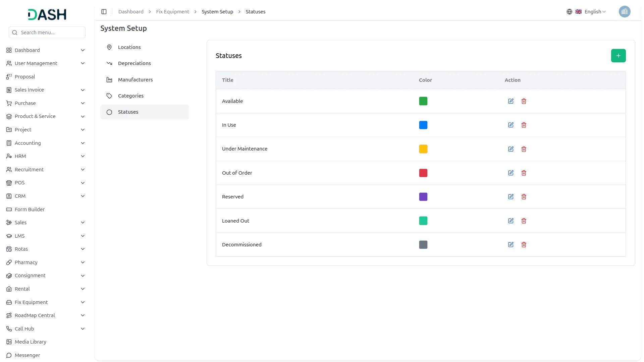The image size is (644, 362).
Task: Open the English language dropdown
Action: point(595,12)
